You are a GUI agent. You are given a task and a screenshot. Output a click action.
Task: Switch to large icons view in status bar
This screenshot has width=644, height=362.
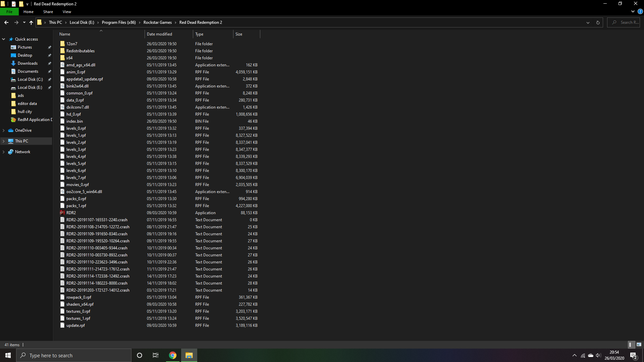click(639, 345)
